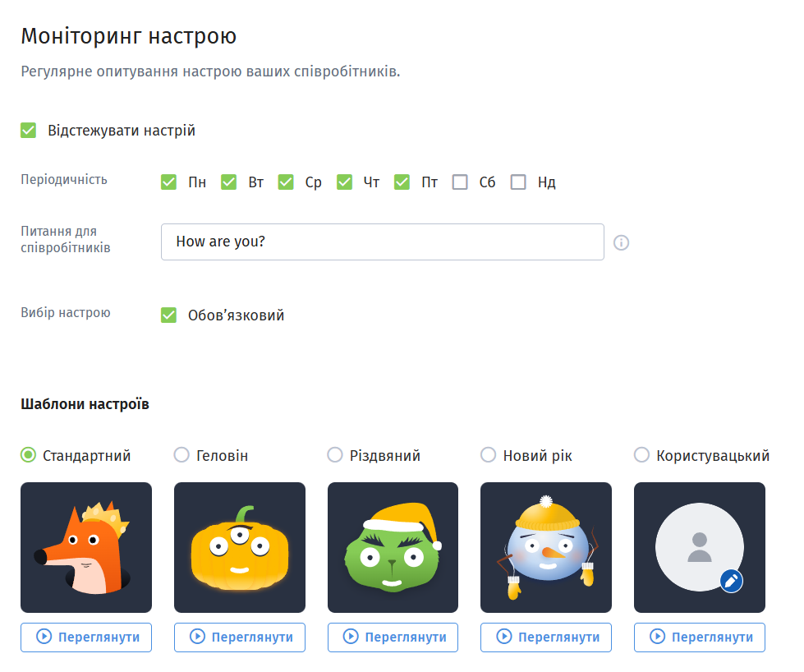804x672 pixels.
Task: Toggle the Ср day checkbox
Action: (286, 182)
